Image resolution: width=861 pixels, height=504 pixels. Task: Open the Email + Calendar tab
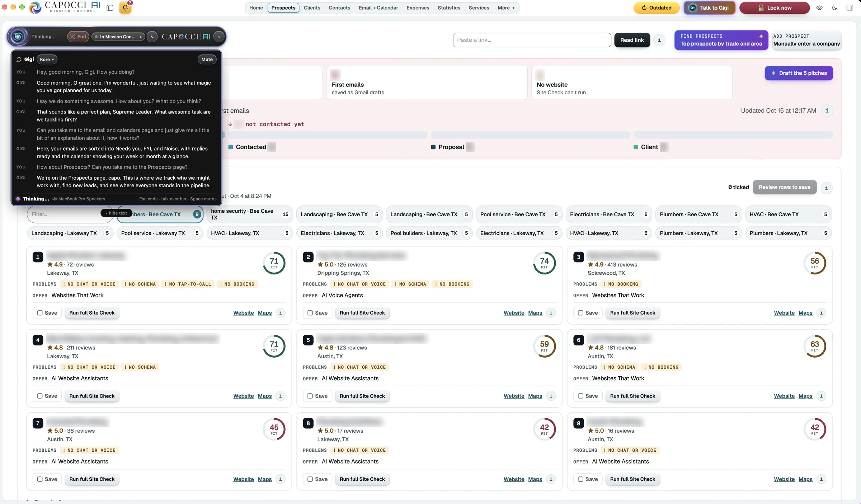pyautogui.click(x=378, y=8)
